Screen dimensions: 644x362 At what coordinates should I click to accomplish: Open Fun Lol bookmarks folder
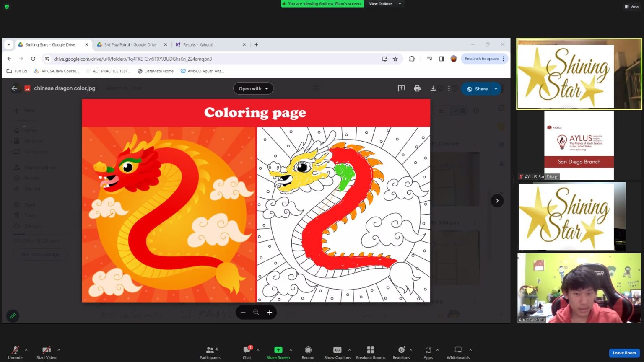[17, 71]
